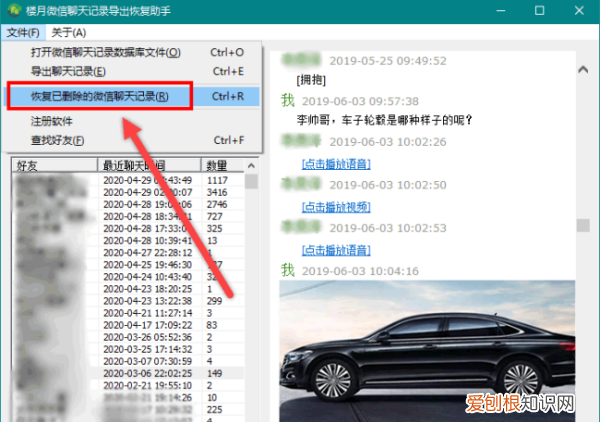Select row with count 83
This screenshot has width=600, height=422.
[128, 325]
